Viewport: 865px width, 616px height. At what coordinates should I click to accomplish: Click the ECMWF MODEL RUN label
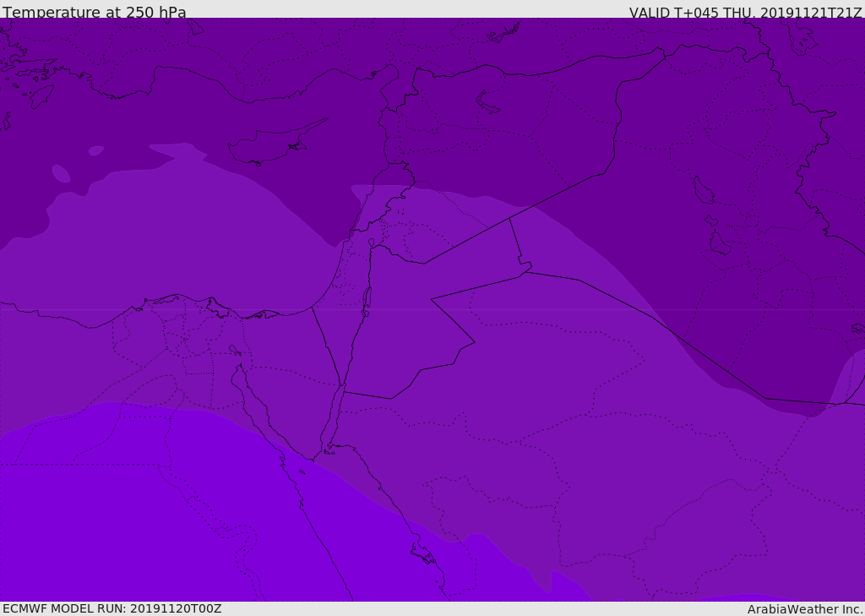pos(112,608)
